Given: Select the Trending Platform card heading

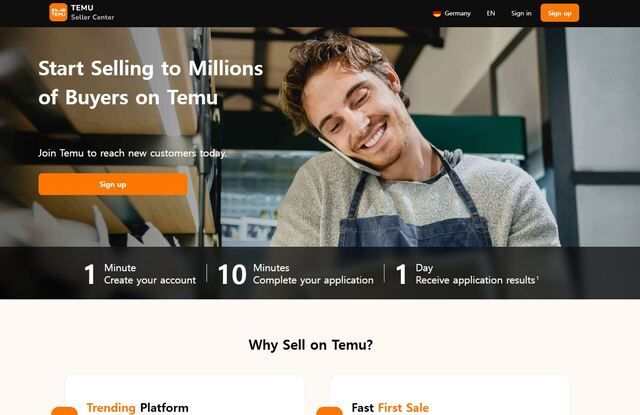Looking at the screenshot, I should 138,408.
